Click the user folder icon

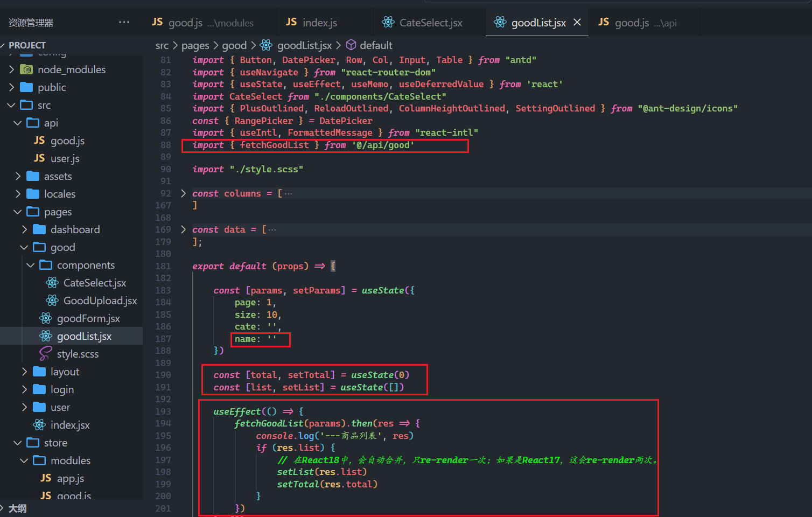[39, 407]
